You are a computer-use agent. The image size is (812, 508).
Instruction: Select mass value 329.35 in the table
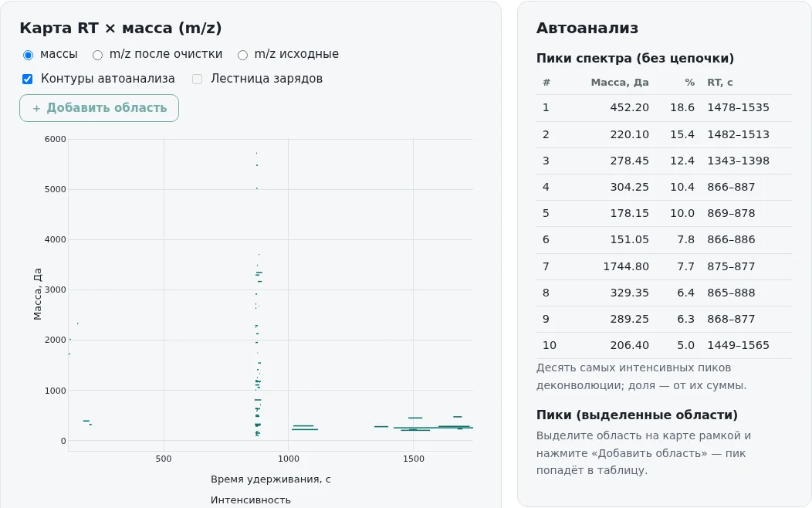coord(629,293)
